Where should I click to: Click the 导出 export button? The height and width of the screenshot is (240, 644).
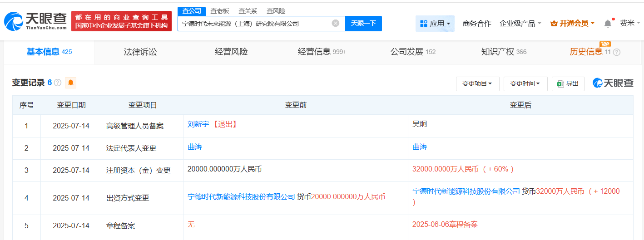click(x=568, y=83)
